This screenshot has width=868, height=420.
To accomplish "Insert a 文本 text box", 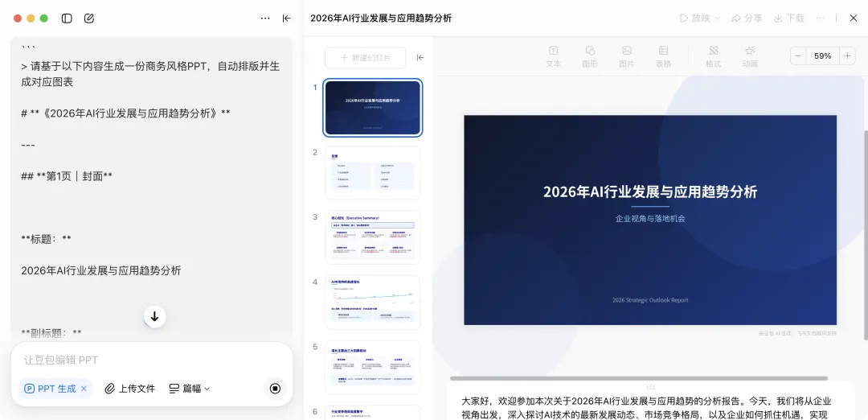I will [x=553, y=56].
